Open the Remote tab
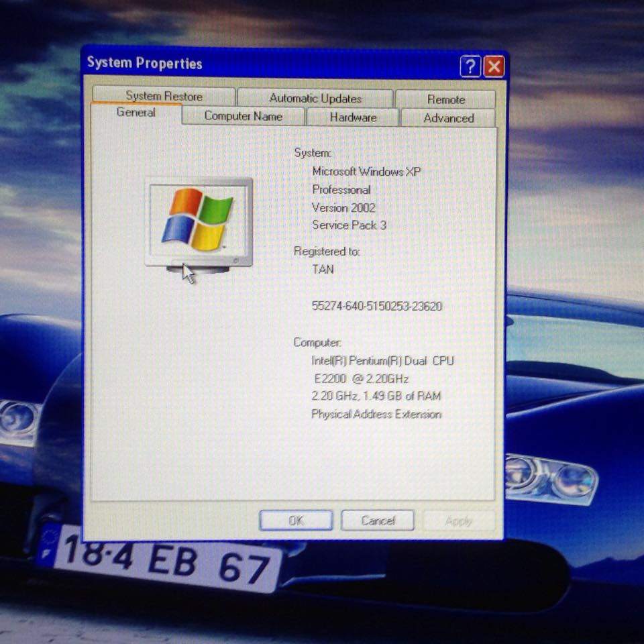 (x=445, y=99)
